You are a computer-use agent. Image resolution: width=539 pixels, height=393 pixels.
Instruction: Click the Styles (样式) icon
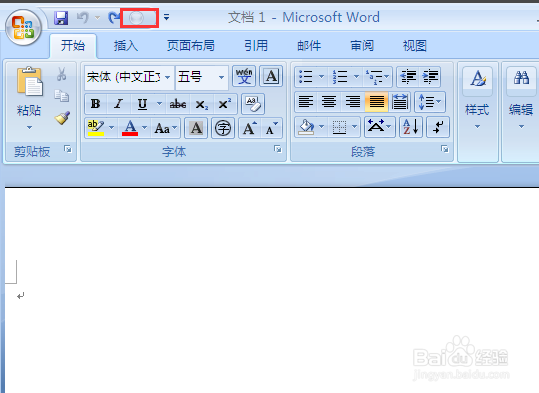coord(478,78)
